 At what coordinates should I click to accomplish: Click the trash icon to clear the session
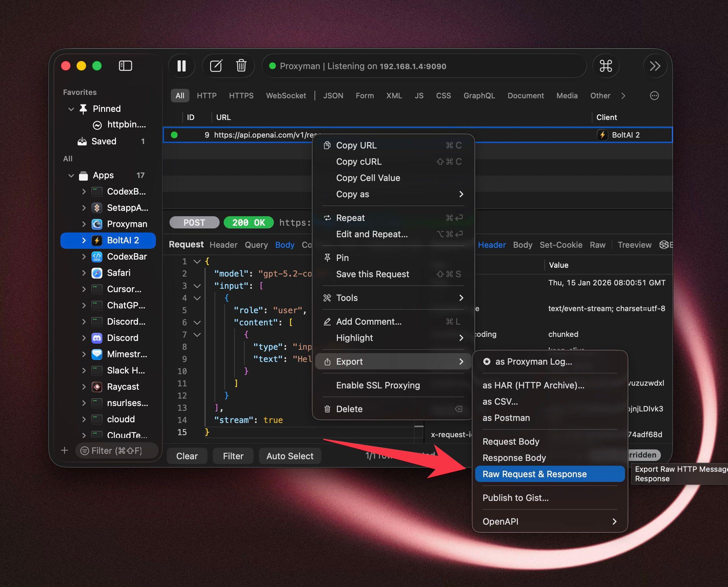click(241, 66)
